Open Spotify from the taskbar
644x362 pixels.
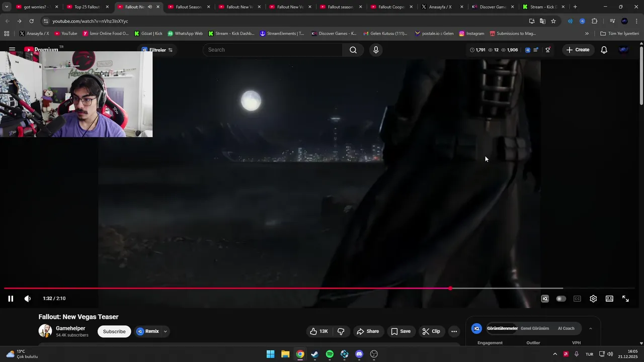[x=330, y=354]
